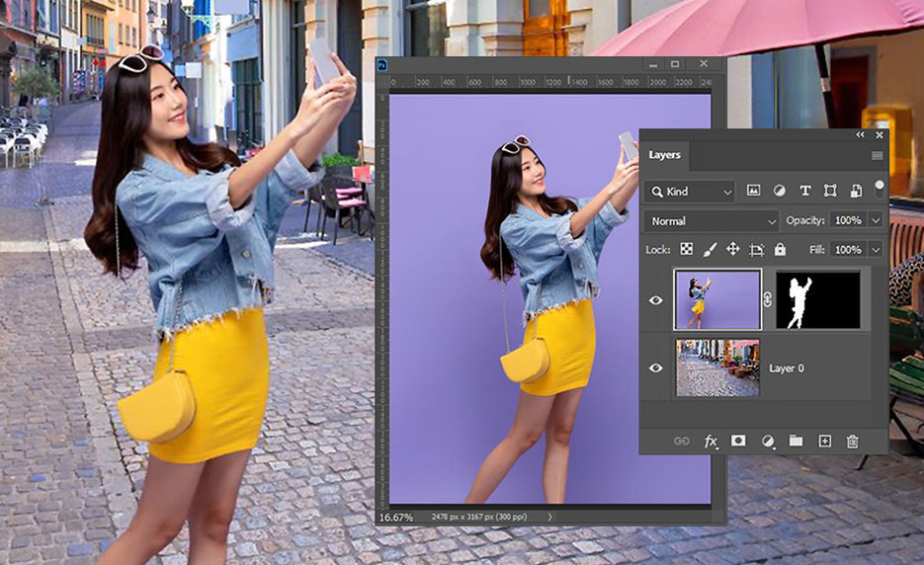Open the Layers panel hamburger menu
Image resolution: width=924 pixels, height=565 pixels.
pyautogui.click(x=877, y=156)
